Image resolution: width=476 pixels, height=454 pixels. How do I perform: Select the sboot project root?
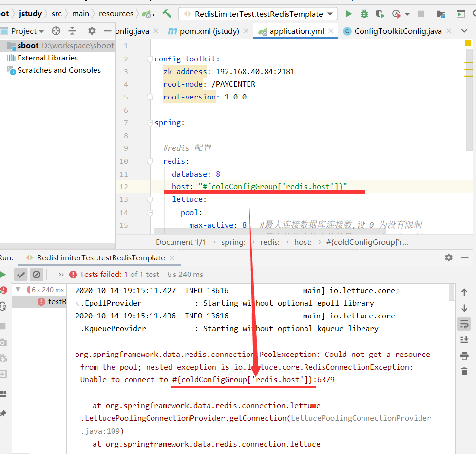pos(57,46)
